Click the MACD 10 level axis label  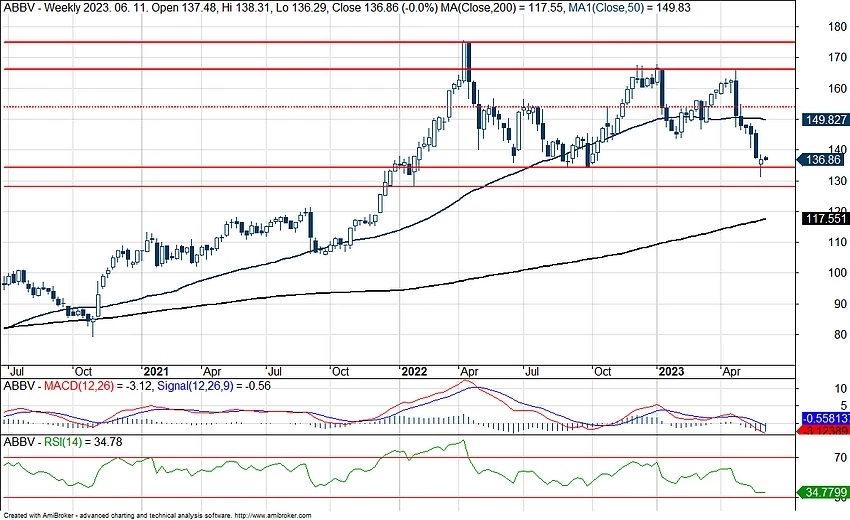coord(840,389)
